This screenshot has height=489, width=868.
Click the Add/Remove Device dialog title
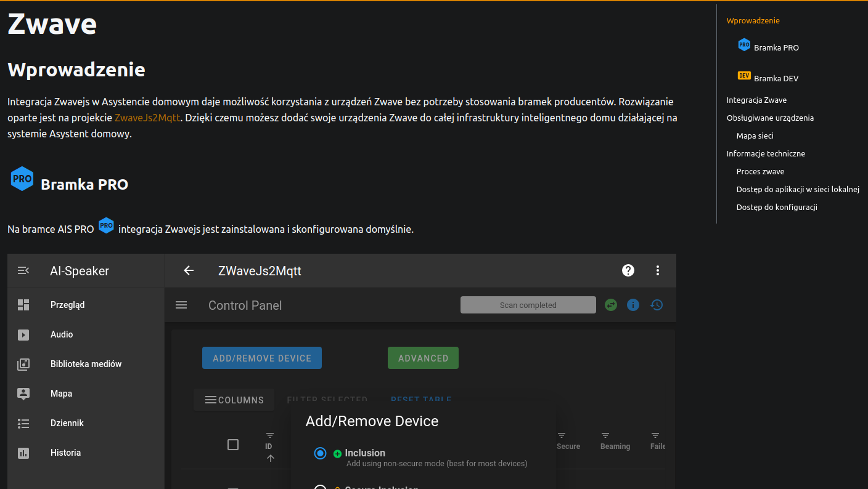372,421
